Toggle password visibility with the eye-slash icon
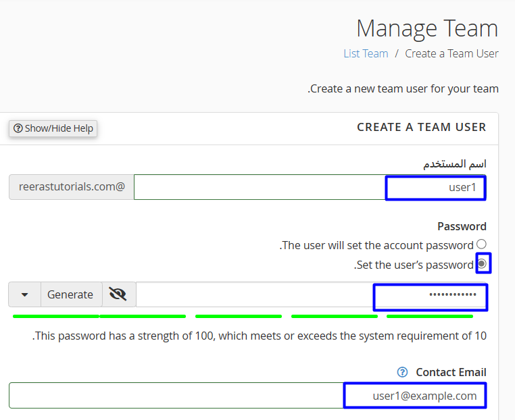 point(118,294)
